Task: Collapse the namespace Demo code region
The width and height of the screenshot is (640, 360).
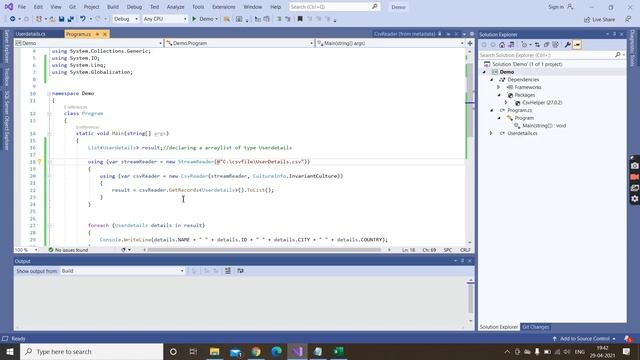Action: pos(49,93)
